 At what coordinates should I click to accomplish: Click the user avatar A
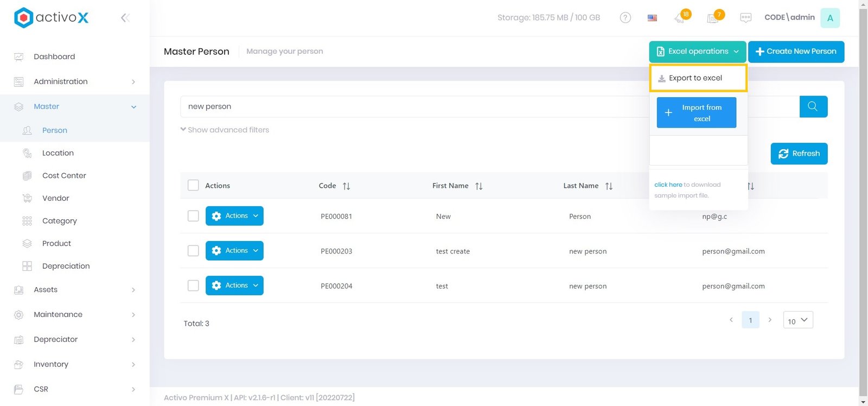click(829, 18)
